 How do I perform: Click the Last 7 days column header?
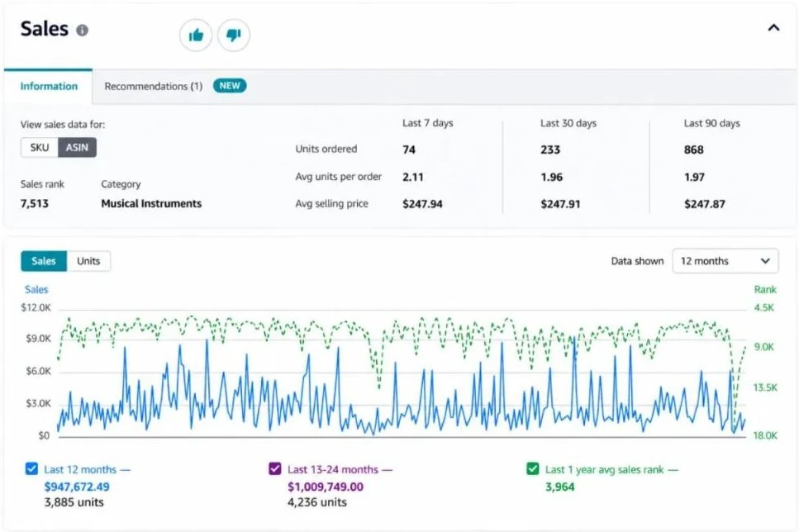[428, 123]
